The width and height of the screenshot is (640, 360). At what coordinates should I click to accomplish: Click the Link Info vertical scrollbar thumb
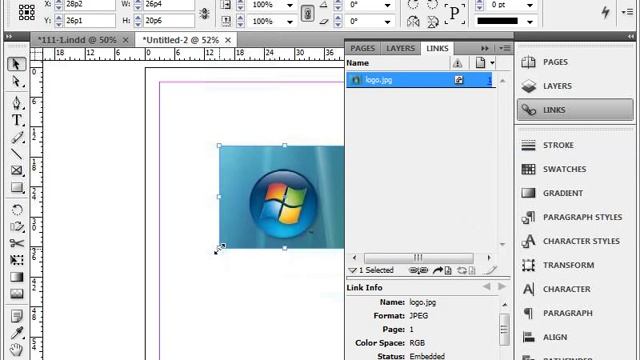click(x=504, y=329)
